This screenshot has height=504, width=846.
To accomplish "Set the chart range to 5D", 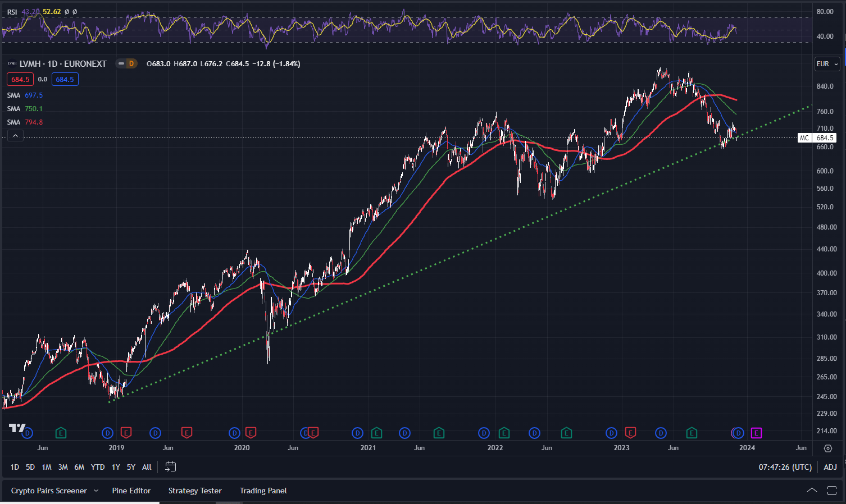I will [30, 467].
